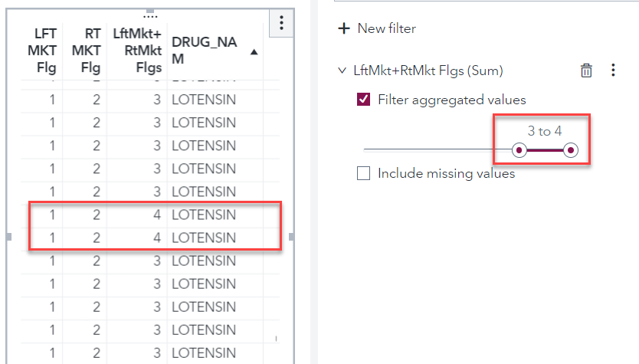Click the right slider handle
639x364 pixels.
[x=570, y=150]
